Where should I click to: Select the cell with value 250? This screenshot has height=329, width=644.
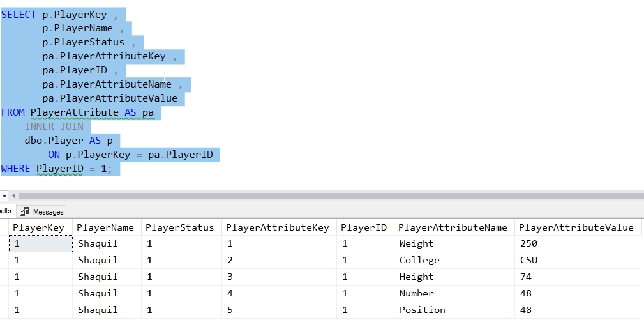coord(529,243)
